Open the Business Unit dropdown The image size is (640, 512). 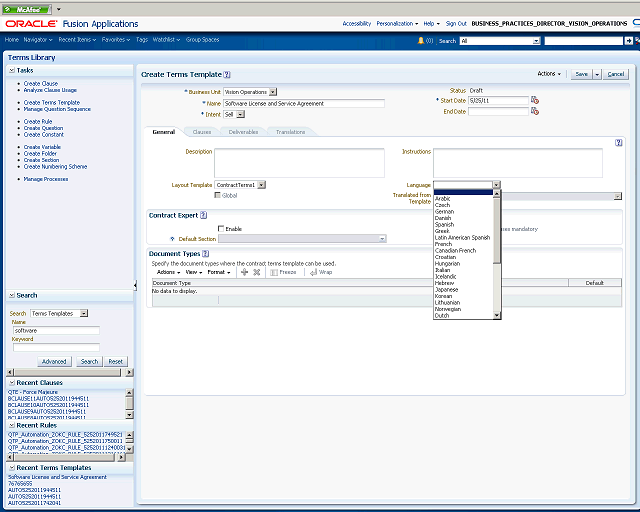coord(273,92)
